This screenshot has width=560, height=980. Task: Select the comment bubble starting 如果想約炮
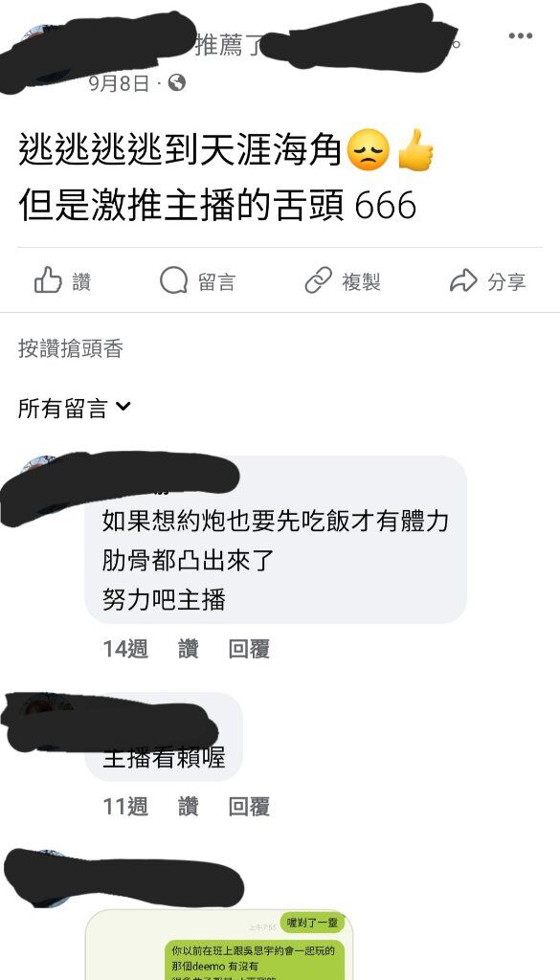[x=276, y=540]
